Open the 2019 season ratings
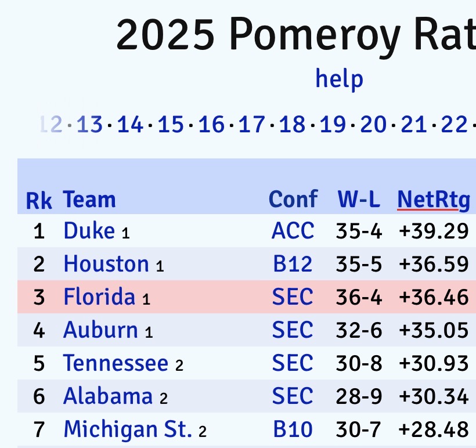 tap(333, 124)
